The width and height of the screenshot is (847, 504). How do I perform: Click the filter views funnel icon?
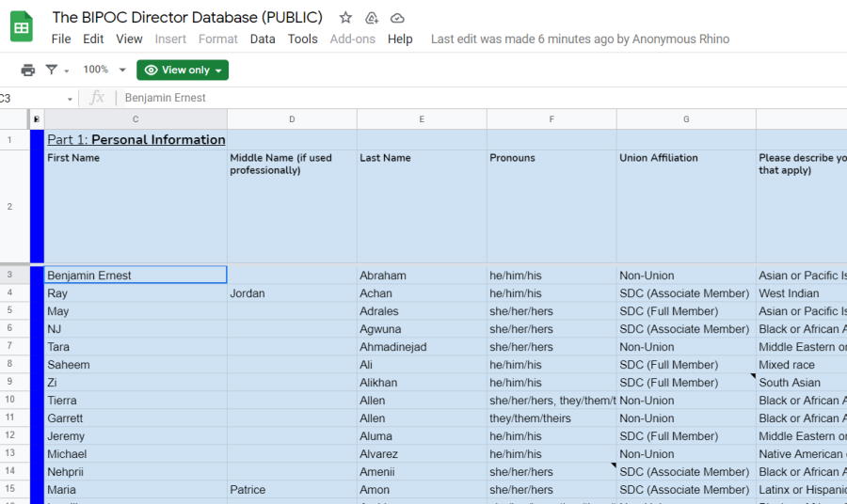point(53,70)
